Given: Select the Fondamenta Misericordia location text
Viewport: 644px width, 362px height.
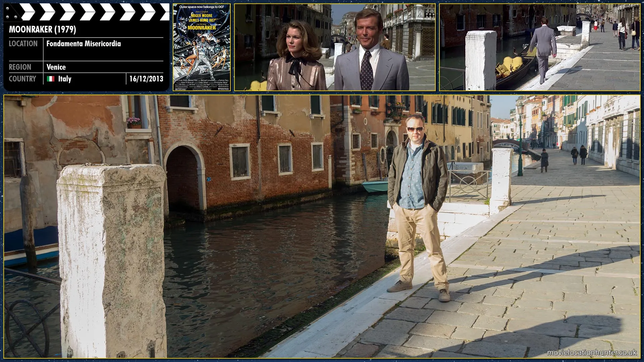Looking at the screenshot, I should (84, 44).
